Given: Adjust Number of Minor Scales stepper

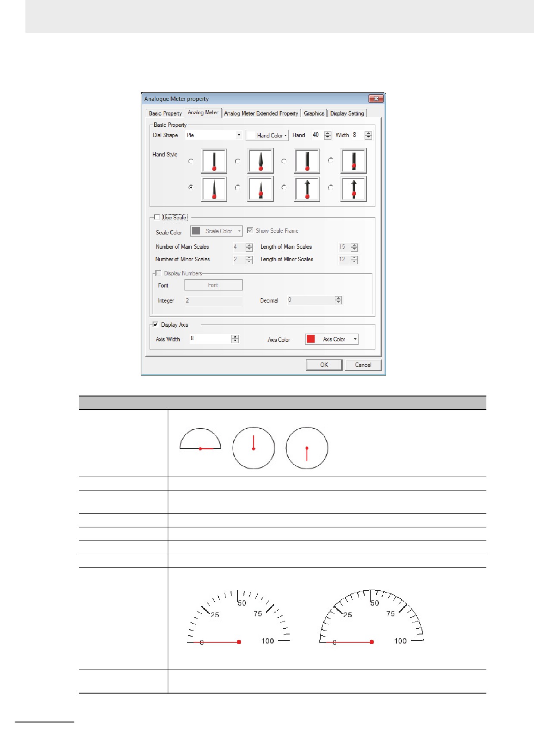Looking at the screenshot, I should pos(249,260).
